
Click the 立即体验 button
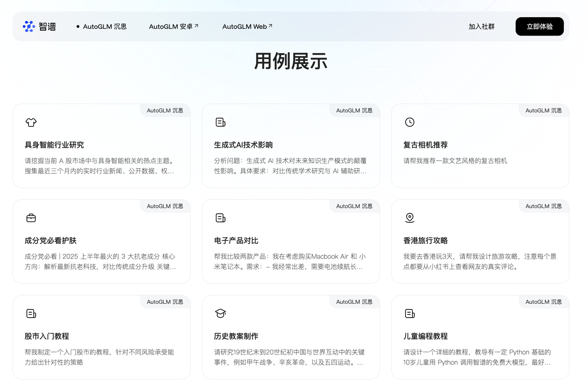pos(539,26)
